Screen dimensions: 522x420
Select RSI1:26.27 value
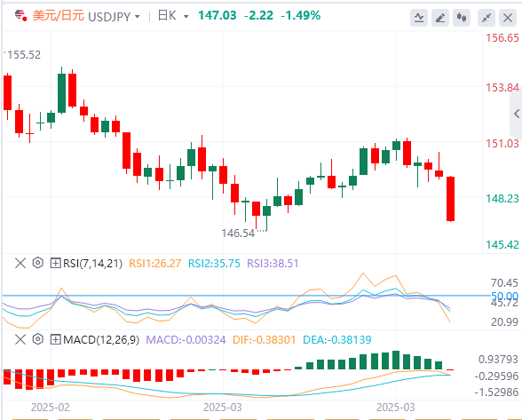click(154, 264)
